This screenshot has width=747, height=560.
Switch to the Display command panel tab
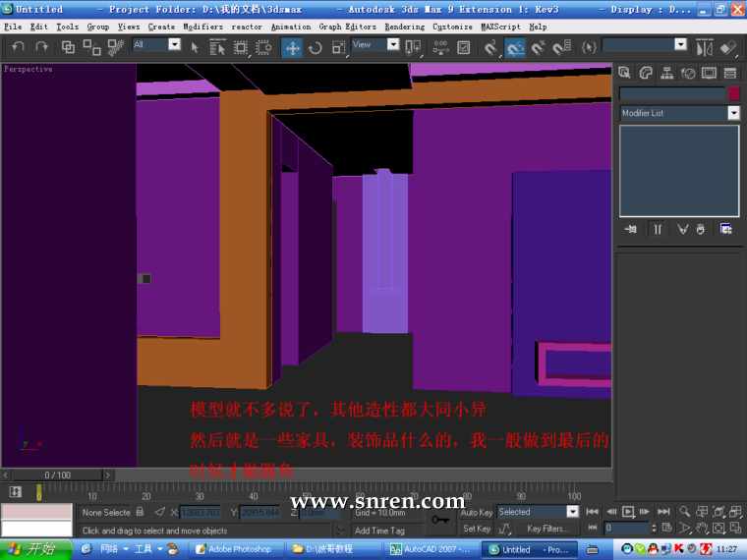(709, 73)
